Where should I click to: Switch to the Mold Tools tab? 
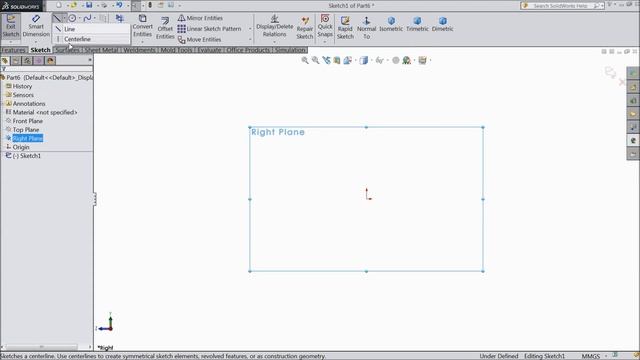pos(176,50)
